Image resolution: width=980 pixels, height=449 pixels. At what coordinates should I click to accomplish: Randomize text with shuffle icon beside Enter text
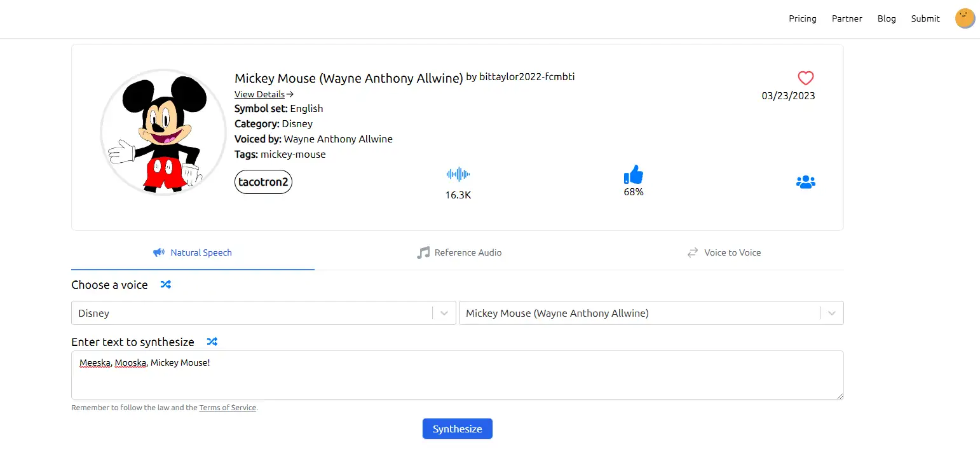click(x=212, y=342)
